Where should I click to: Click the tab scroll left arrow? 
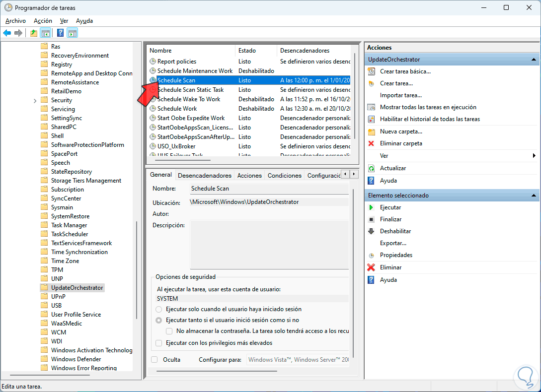click(x=345, y=174)
